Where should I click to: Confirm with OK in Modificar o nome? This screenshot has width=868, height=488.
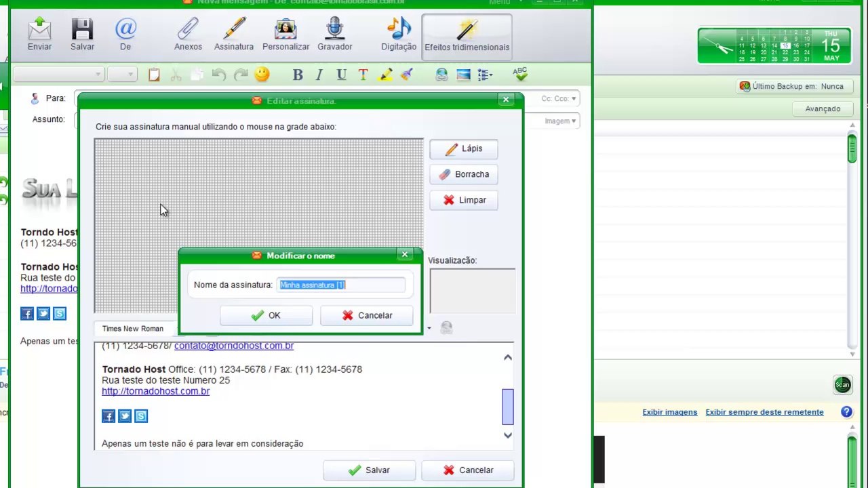[266, 315]
